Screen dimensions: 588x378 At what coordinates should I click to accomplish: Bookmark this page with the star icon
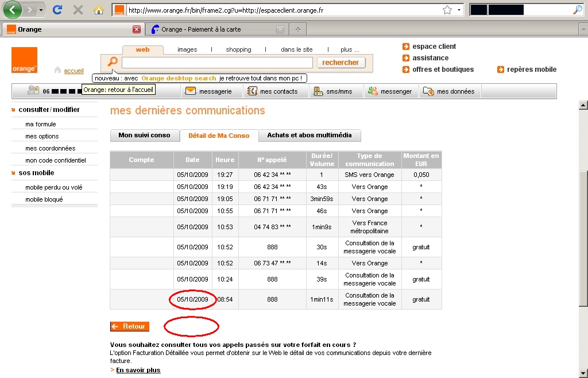tap(447, 10)
